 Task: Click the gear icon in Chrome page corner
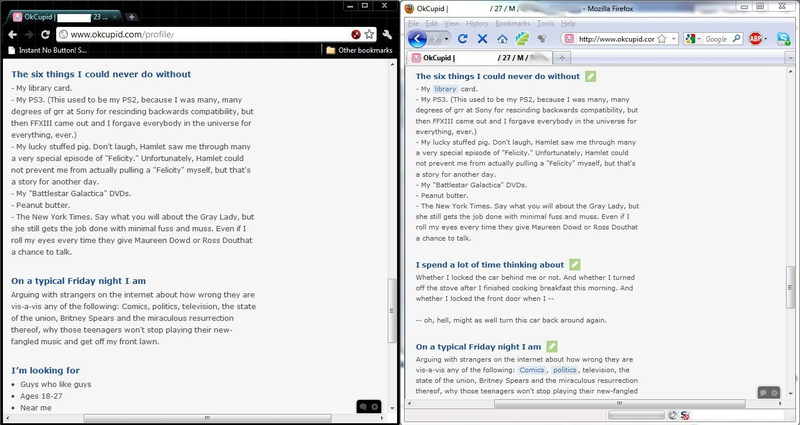click(x=375, y=407)
